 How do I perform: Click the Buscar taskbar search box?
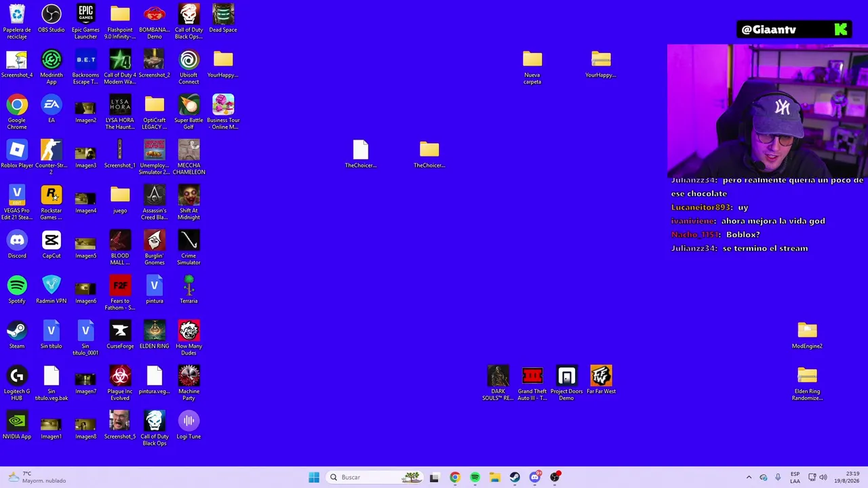(375, 477)
